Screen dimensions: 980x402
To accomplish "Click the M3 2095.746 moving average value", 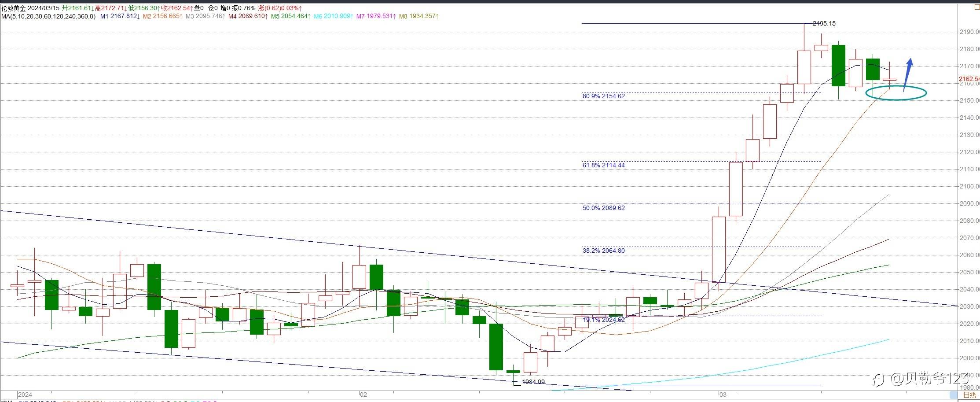I will click(206, 16).
